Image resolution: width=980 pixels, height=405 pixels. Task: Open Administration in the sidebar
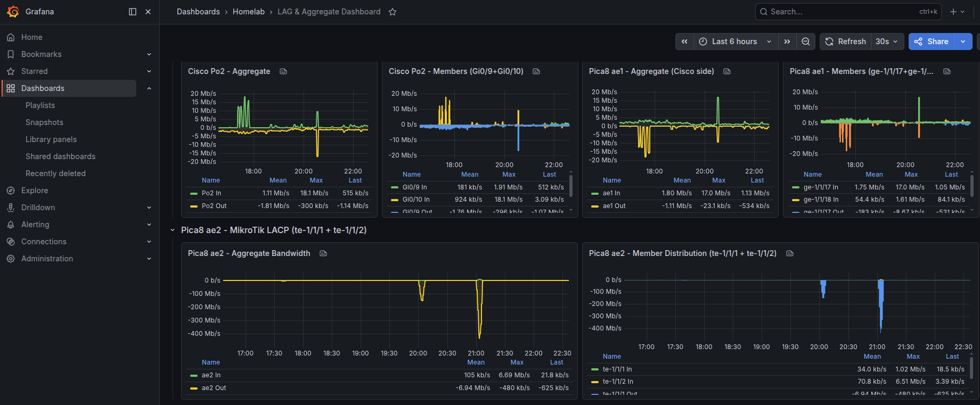point(47,259)
